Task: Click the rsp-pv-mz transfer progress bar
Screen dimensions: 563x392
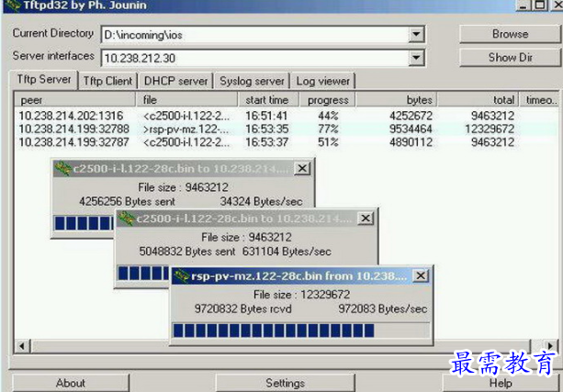Action: click(301, 330)
